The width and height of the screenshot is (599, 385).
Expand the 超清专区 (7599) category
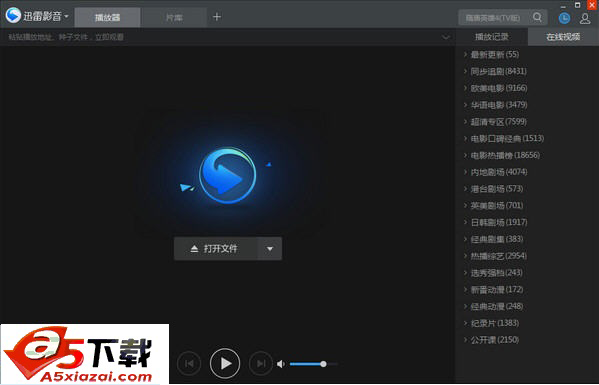point(465,121)
